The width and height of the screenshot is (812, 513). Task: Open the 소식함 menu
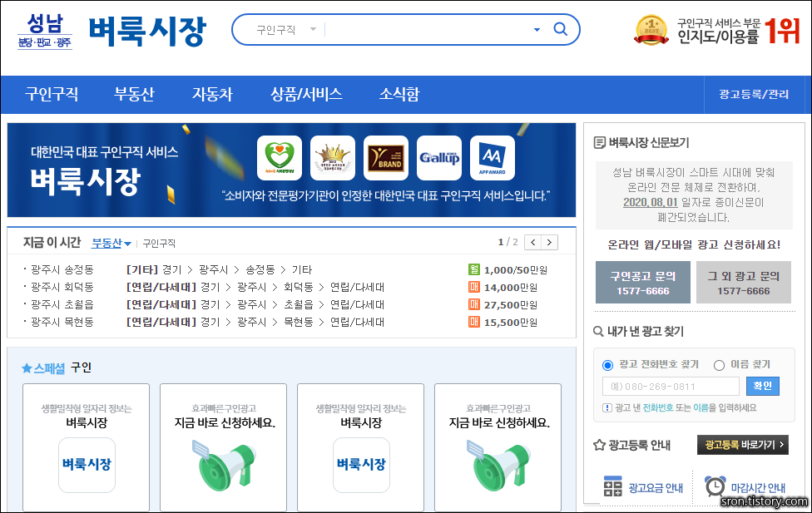[x=399, y=94]
